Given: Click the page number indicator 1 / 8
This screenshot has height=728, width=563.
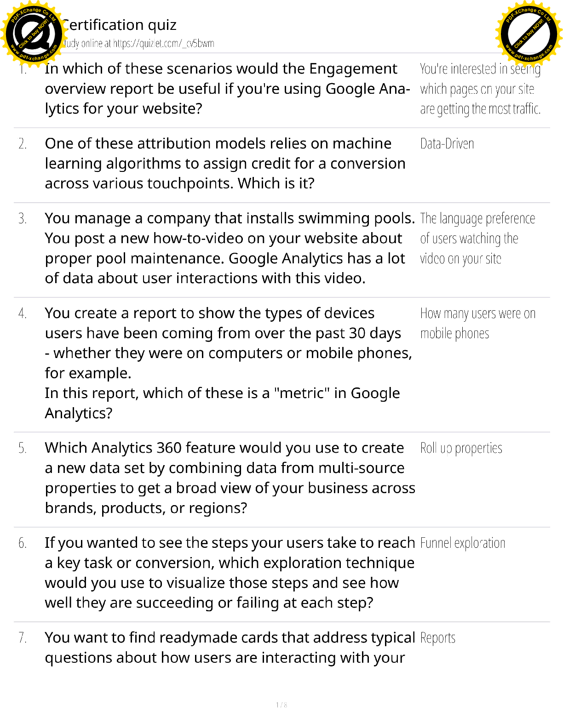Looking at the screenshot, I should [281, 705].
